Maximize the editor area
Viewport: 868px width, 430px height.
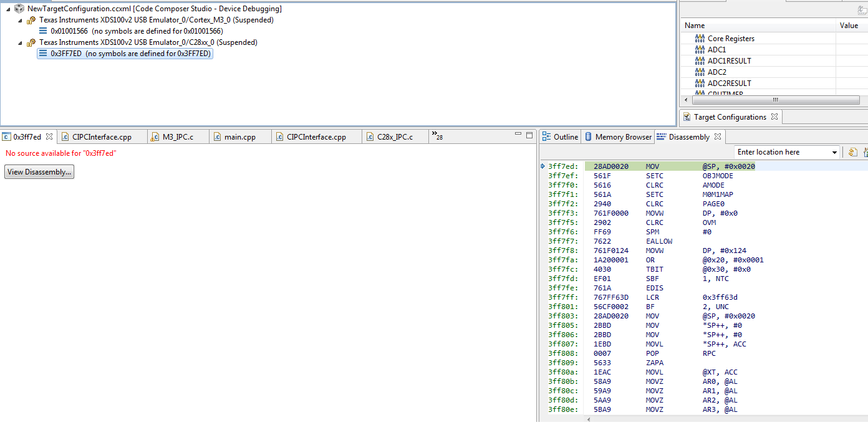click(529, 135)
